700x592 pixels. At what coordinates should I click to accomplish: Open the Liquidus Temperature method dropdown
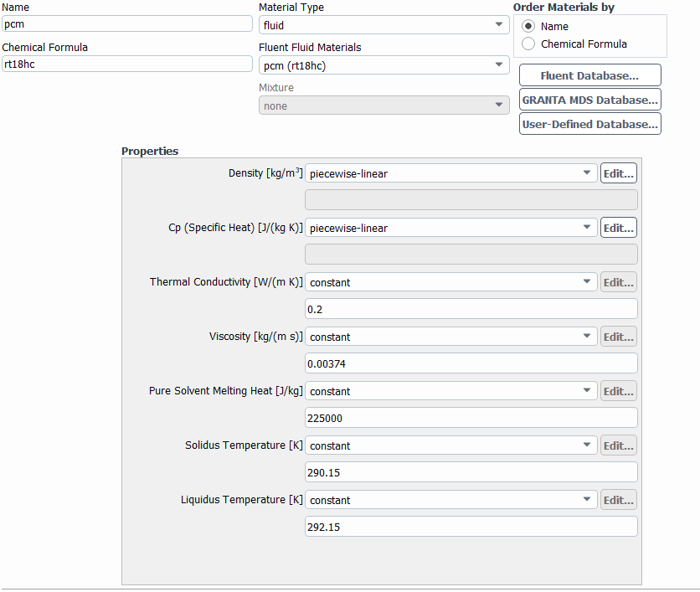click(450, 500)
